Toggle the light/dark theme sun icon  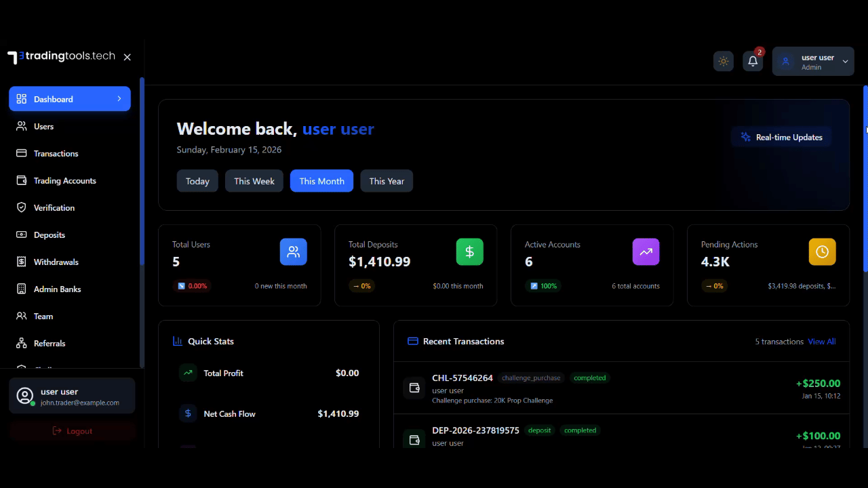(724, 62)
